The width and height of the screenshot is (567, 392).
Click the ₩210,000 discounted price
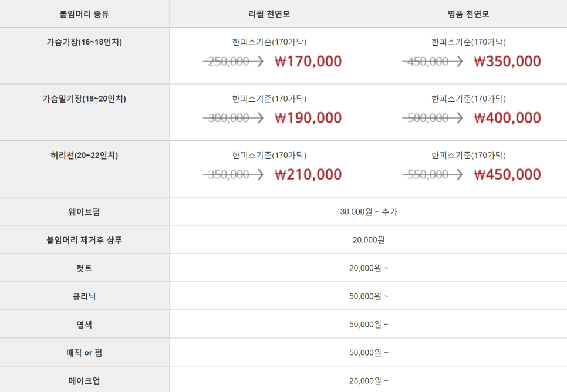tap(308, 174)
